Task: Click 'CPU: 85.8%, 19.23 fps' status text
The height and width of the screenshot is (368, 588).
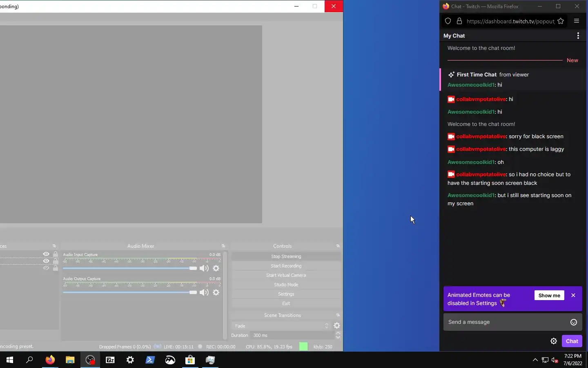Action: (x=269, y=347)
